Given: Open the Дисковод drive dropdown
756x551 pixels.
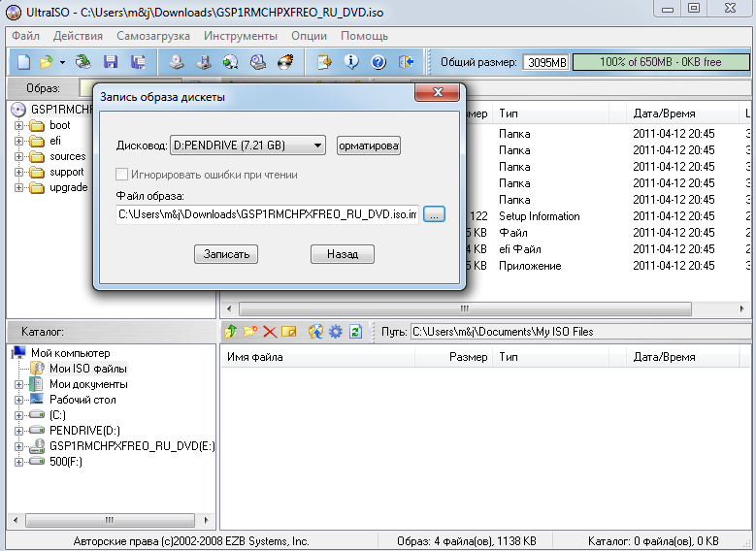Looking at the screenshot, I should [x=247, y=146].
